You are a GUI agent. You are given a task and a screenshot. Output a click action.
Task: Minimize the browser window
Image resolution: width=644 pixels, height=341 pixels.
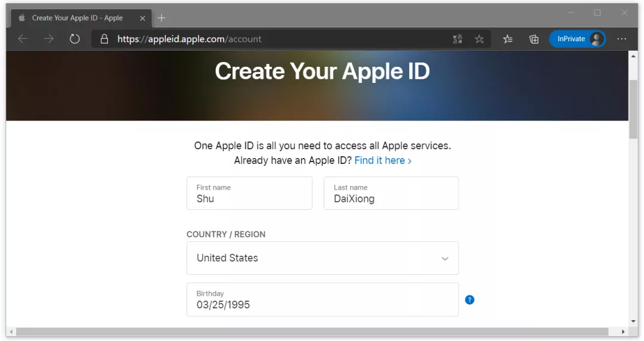pyautogui.click(x=571, y=13)
